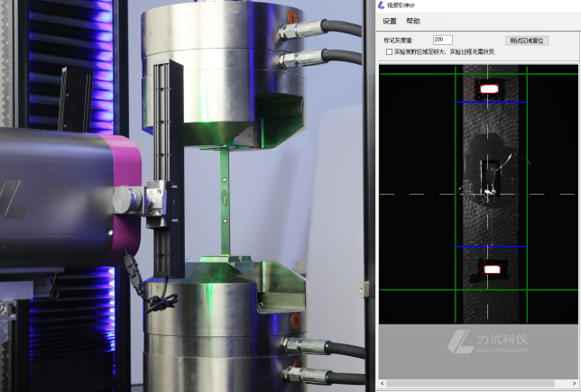
Task: Click the bottom green horizontal boundary line
Action: click(x=415, y=289)
